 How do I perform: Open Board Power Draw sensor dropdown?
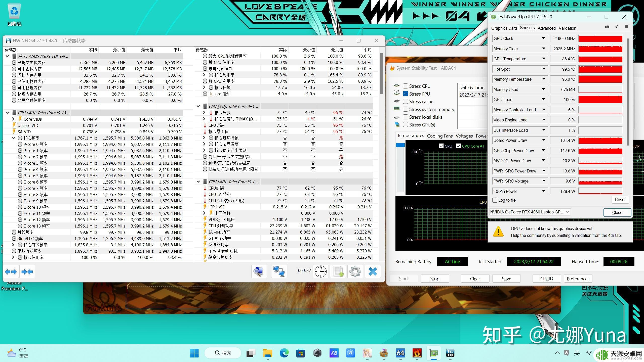pos(544,140)
